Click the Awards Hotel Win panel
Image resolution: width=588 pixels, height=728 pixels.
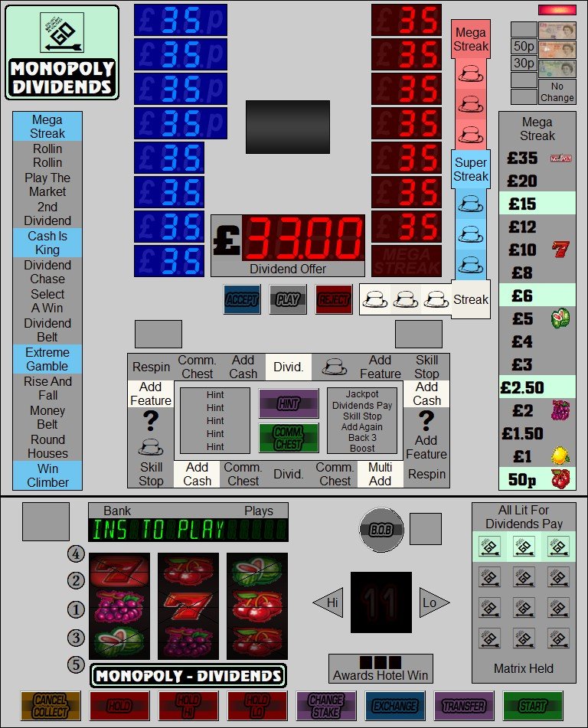(381, 668)
